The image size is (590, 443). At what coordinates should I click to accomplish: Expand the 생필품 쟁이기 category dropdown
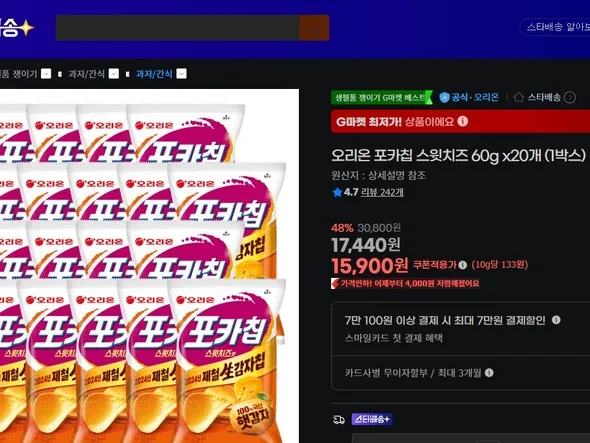pos(46,74)
